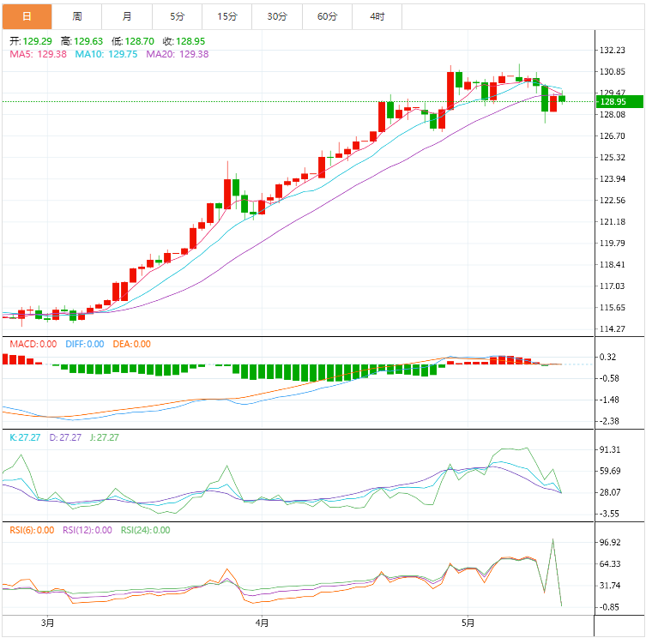Switch to the 月 monthly tab
This screenshot has height=644, width=652.
click(x=127, y=16)
